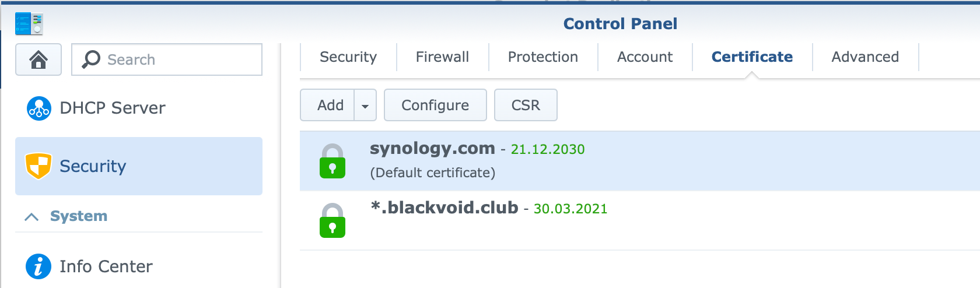Click the Security shield icon

click(x=38, y=166)
